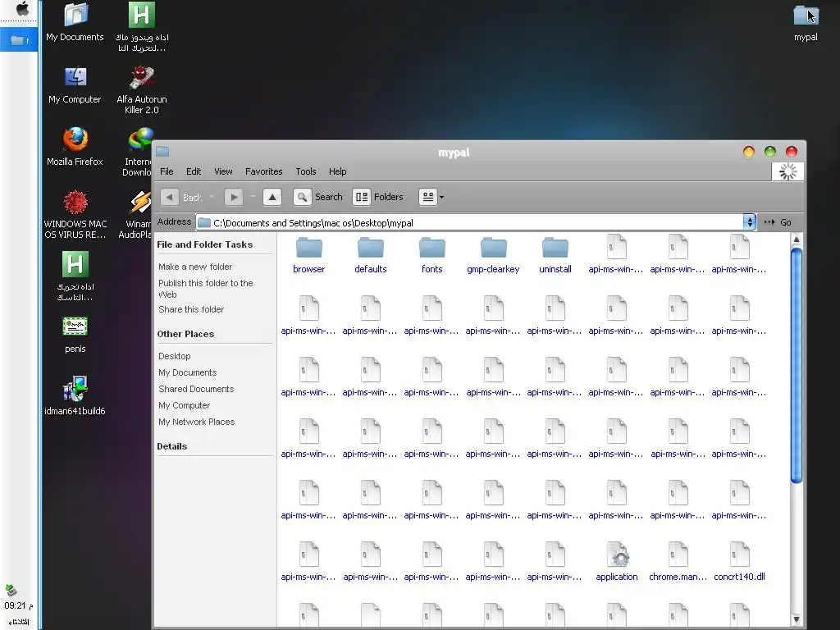Open the Edit menu
This screenshot has height=630, width=840.
(x=194, y=171)
